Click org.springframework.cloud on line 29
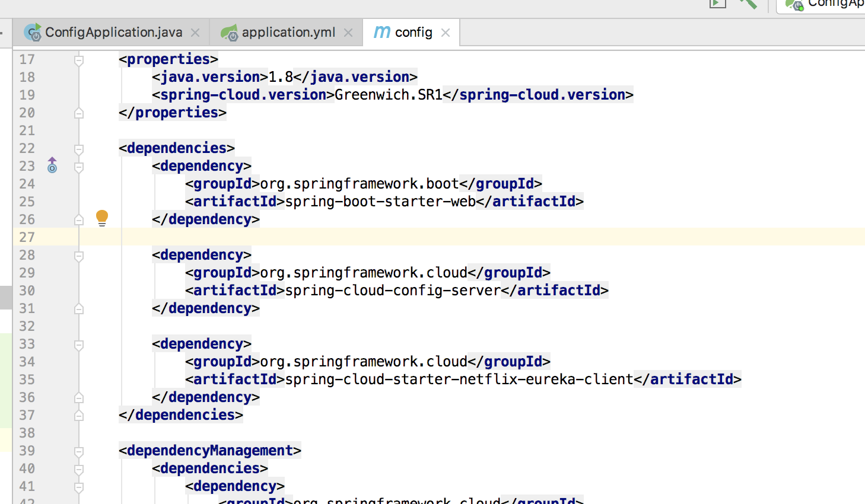The height and width of the screenshot is (504, 865). [x=364, y=273]
